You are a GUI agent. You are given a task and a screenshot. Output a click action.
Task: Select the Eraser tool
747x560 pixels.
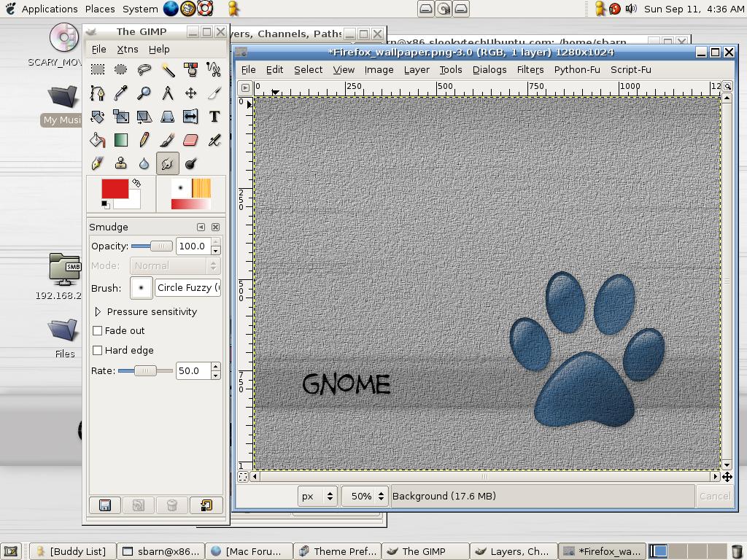click(190, 140)
